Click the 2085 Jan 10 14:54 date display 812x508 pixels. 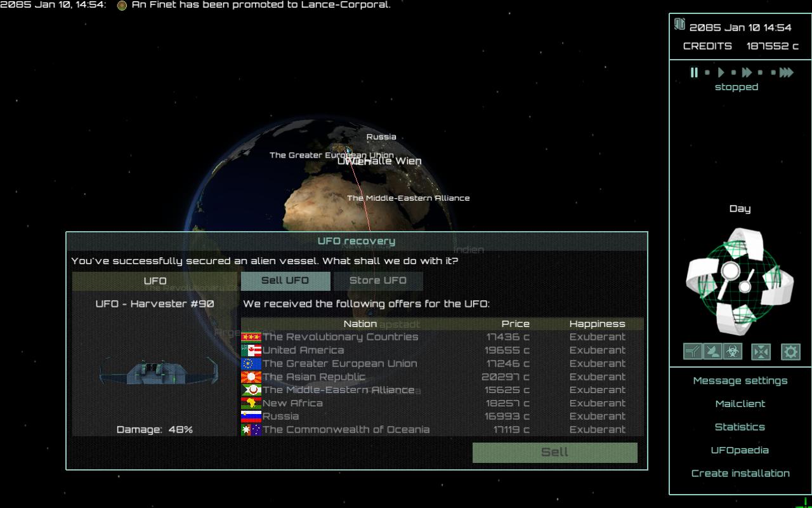[x=740, y=28]
